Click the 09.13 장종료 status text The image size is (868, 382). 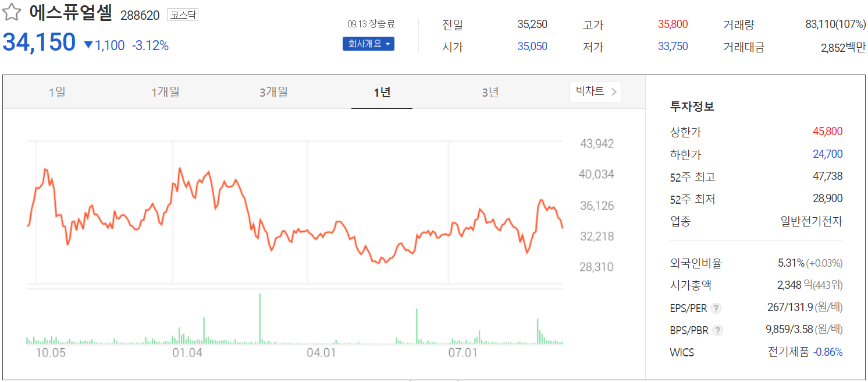[371, 24]
